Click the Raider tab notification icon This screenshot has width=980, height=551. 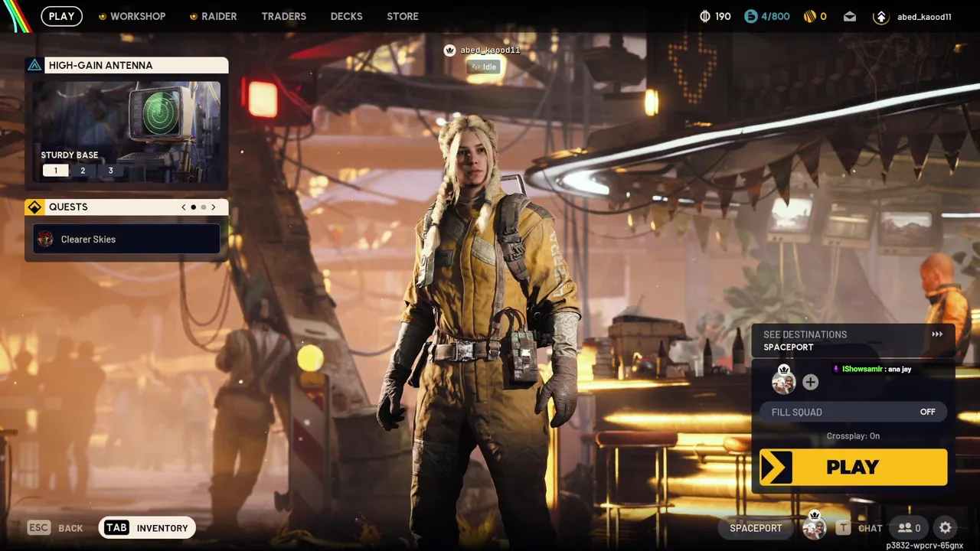point(194,16)
